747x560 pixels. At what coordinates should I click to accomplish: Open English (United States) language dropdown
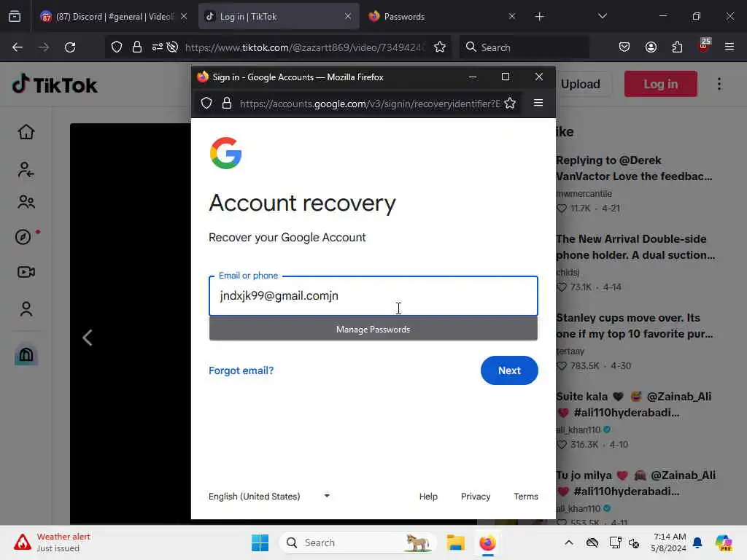click(x=269, y=496)
